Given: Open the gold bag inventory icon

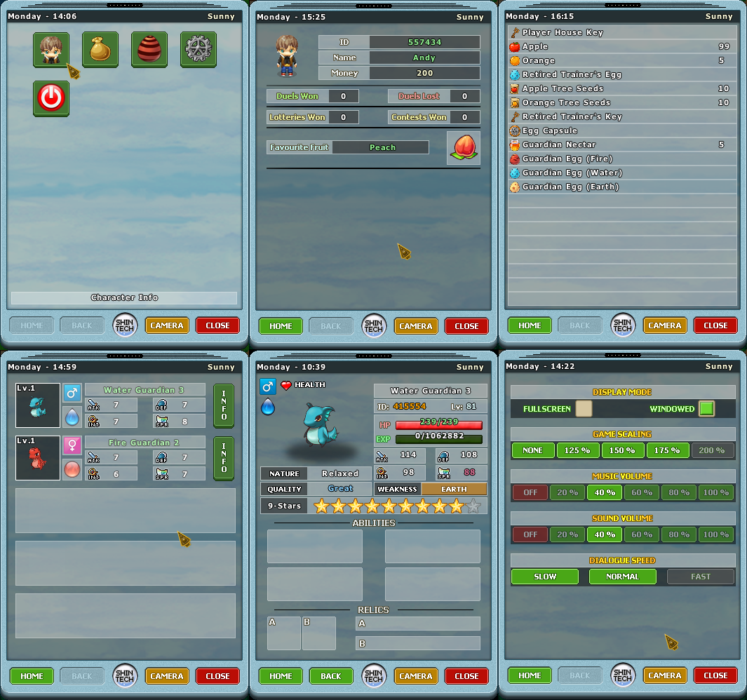Looking at the screenshot, I should coord(100,50).
